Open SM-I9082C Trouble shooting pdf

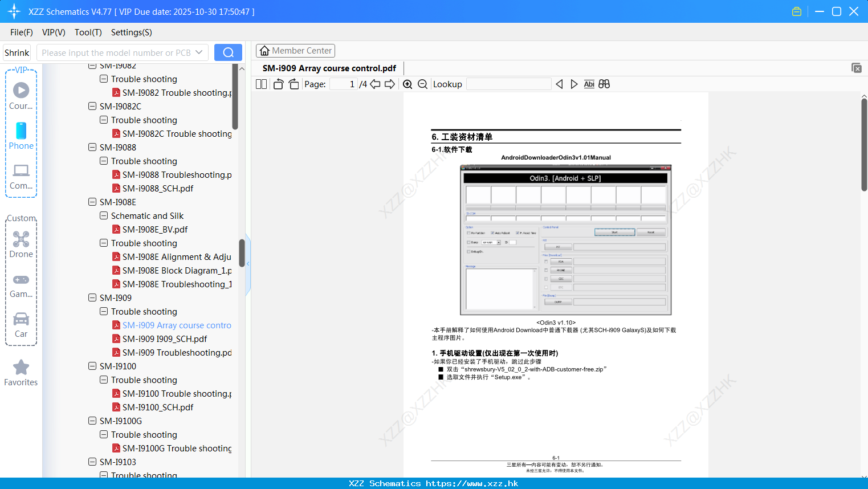point(172,134)
